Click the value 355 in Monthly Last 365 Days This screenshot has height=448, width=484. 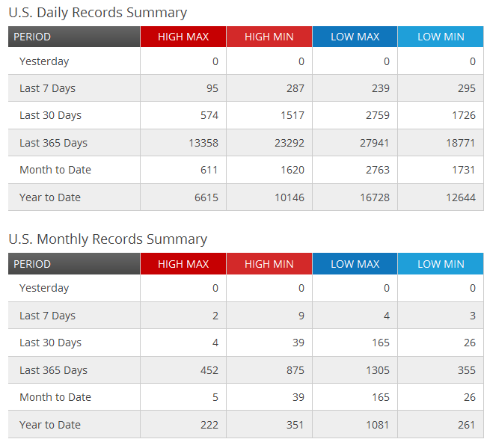pyautogui.click(x=467, y=370)
